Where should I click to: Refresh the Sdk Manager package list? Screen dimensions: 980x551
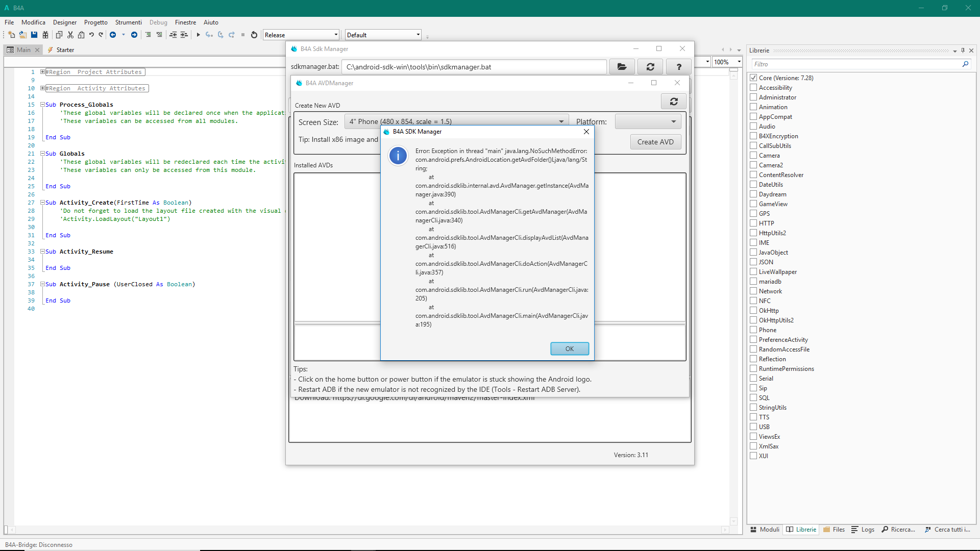(x=650, y=67)
